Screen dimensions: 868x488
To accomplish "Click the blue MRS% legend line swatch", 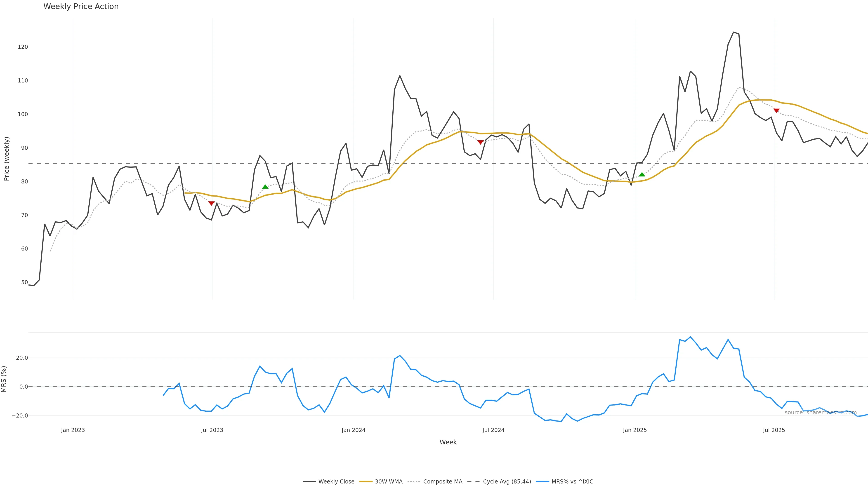I will pyautogui.click(x=542, y=482).
